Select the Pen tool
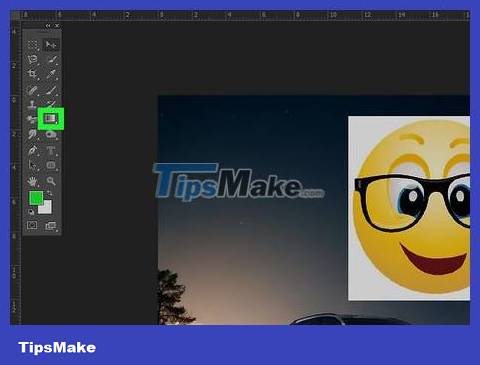 pos(33,150)
